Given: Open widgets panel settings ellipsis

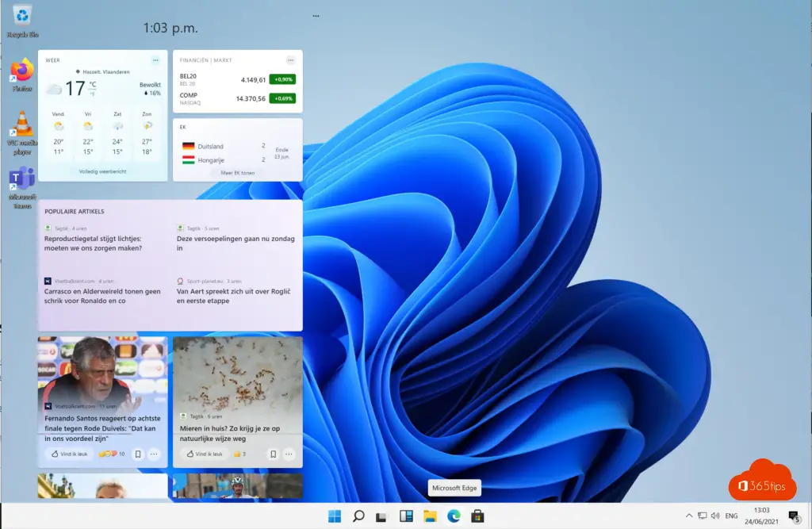Looking at the screenshot, I should tap(316, 16).
